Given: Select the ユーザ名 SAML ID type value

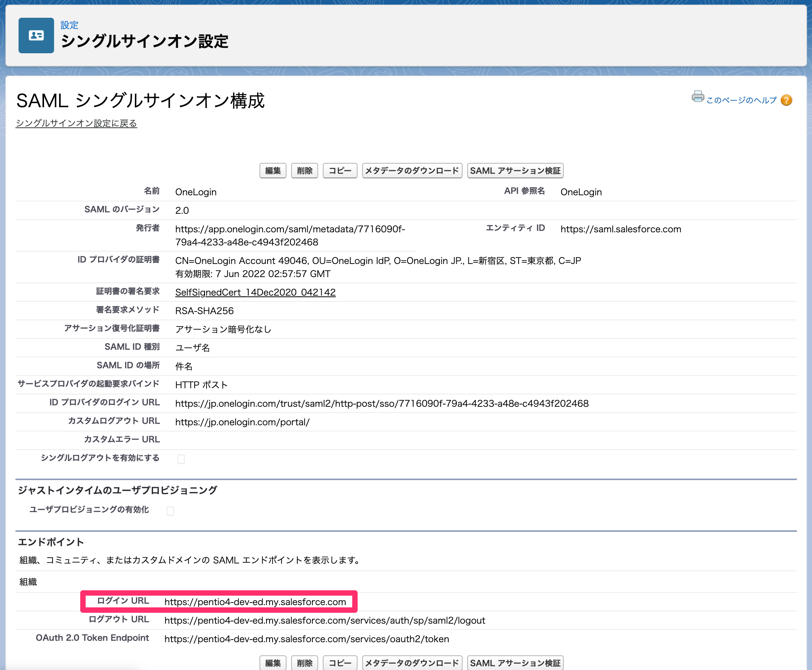Looking at the screenshot, I should pos(192,348).
